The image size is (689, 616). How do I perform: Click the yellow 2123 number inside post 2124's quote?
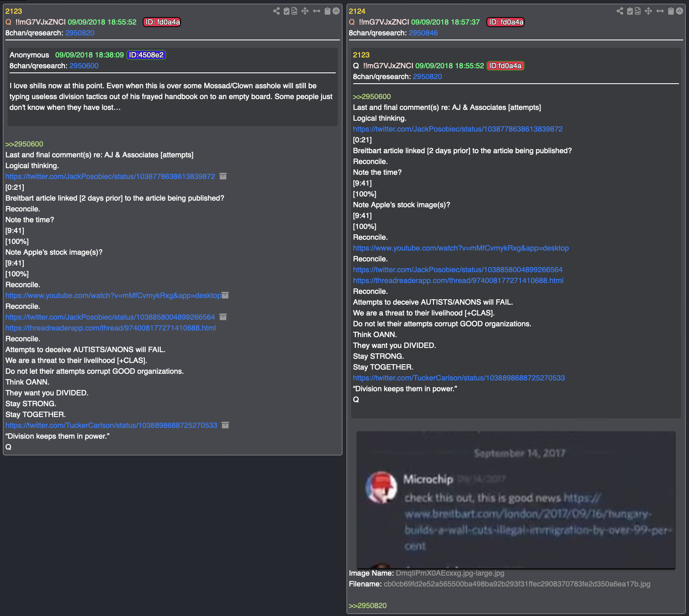[x=361, y=55]
